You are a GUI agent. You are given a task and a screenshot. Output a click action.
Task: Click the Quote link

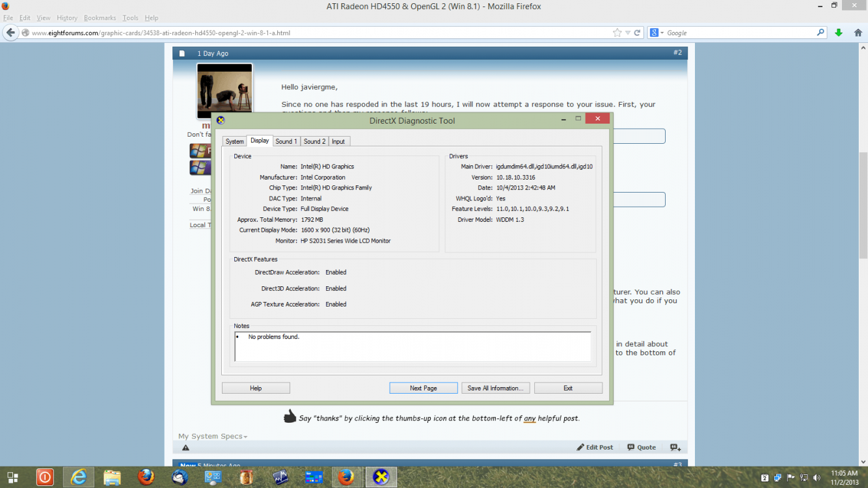(x=642, y=448)
